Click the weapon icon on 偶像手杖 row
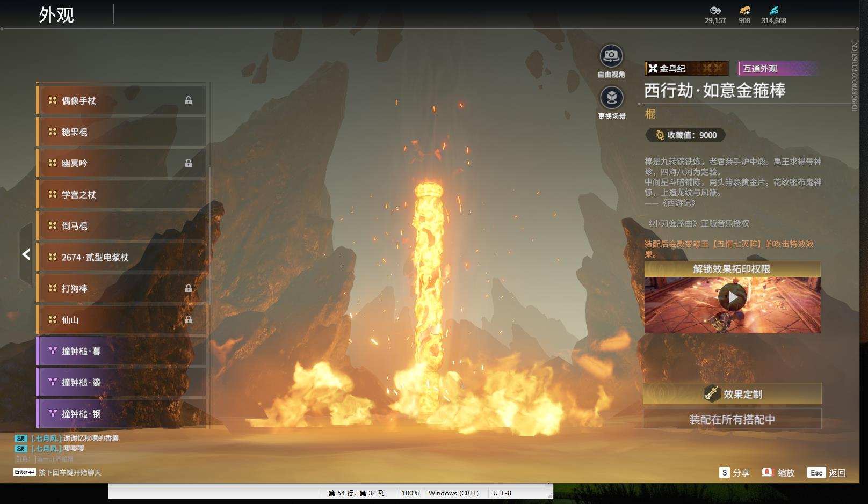This screenshot has width=868, height=504. point(52,100)
